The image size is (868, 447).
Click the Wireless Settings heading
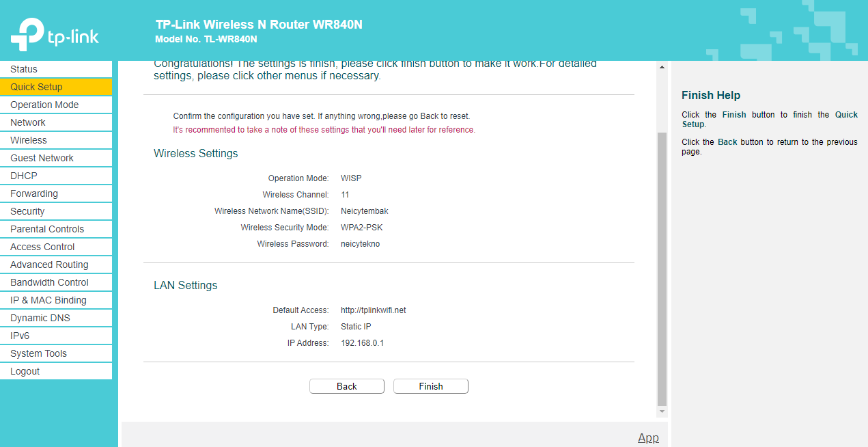pos(196,154)
